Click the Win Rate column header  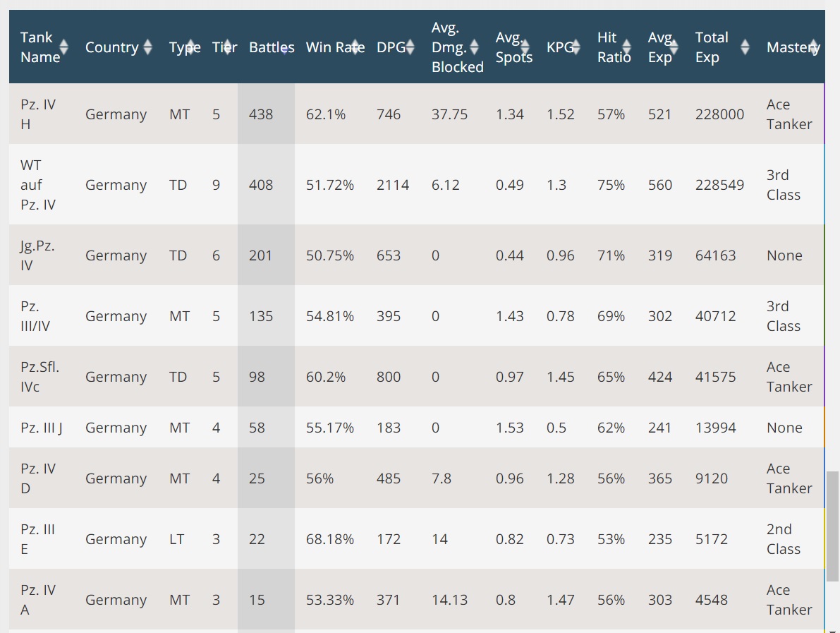pyautogui.click(x=334, y=47)
